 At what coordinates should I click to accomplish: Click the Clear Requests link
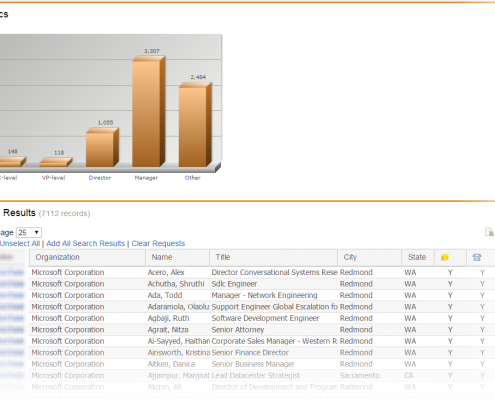click(158, 243)
